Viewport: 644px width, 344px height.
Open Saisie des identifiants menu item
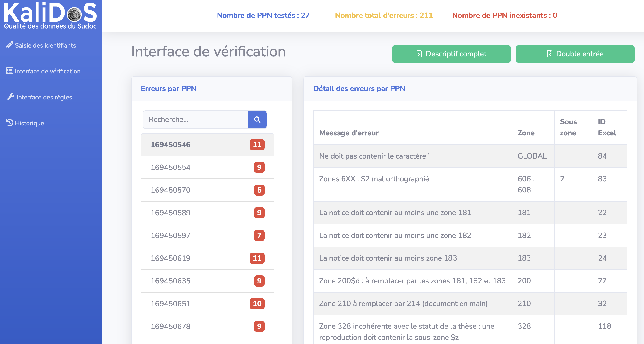45,45
